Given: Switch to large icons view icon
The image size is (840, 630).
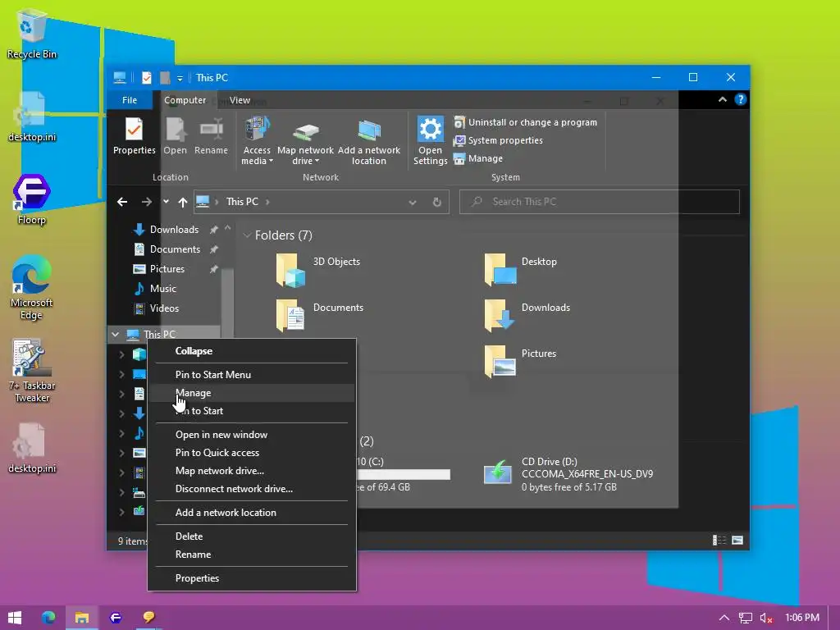Looking at the screenshot, I should pyautogui.click(x=737, y=540).
